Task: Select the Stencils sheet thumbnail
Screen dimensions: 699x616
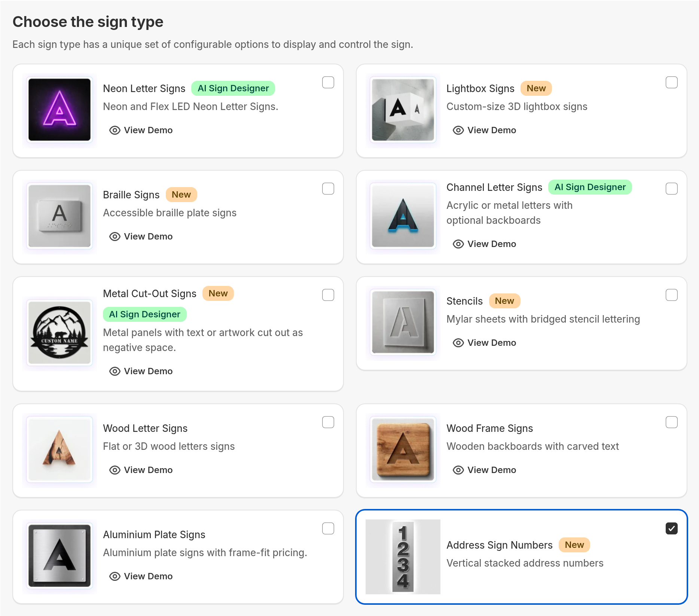Action: coord(403,322)
